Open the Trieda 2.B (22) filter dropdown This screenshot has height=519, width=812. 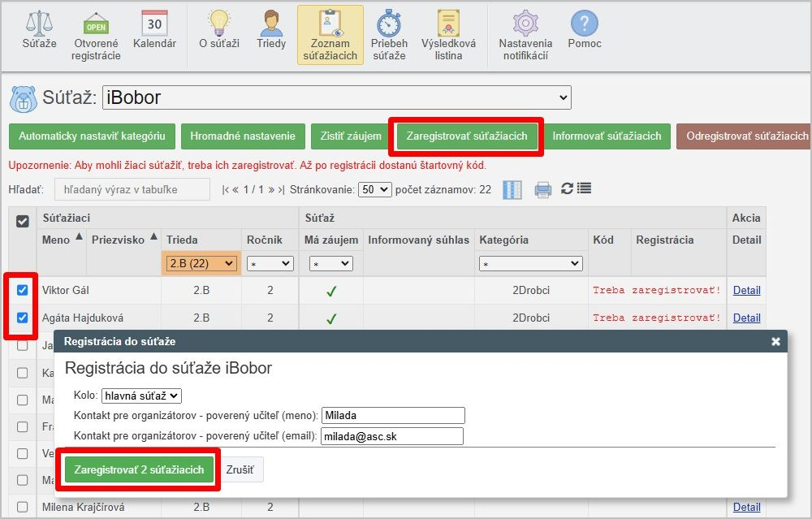201,263
